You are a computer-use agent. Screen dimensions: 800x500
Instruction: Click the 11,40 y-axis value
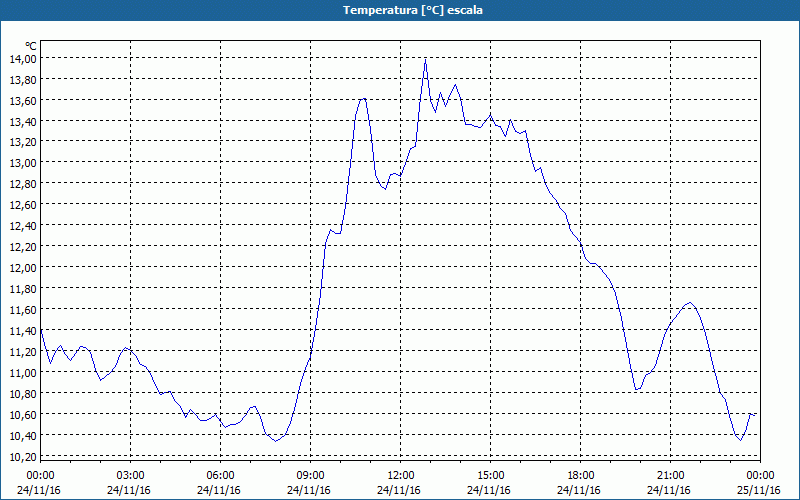click(23, 331)
